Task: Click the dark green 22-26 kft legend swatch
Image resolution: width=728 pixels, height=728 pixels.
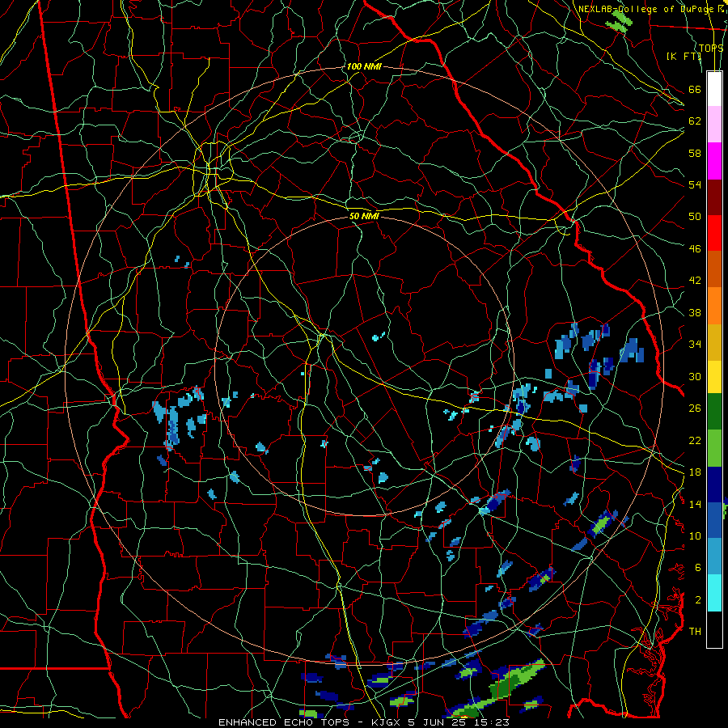Action: coord(714,412)
